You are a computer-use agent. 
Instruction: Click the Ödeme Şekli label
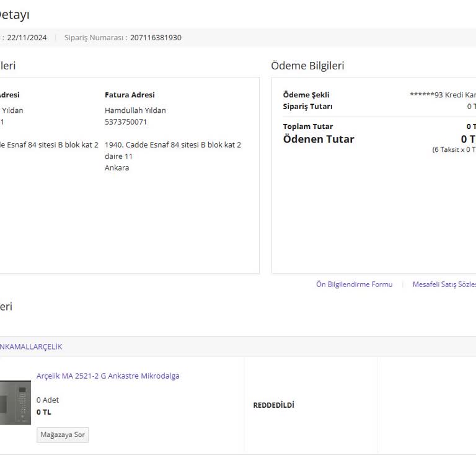[x=306, y=95]
